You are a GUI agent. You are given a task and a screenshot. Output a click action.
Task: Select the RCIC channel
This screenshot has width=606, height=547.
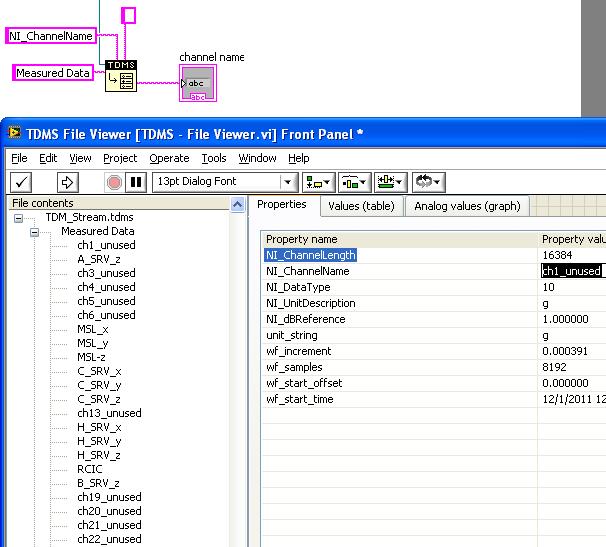[x=90, y=469]
